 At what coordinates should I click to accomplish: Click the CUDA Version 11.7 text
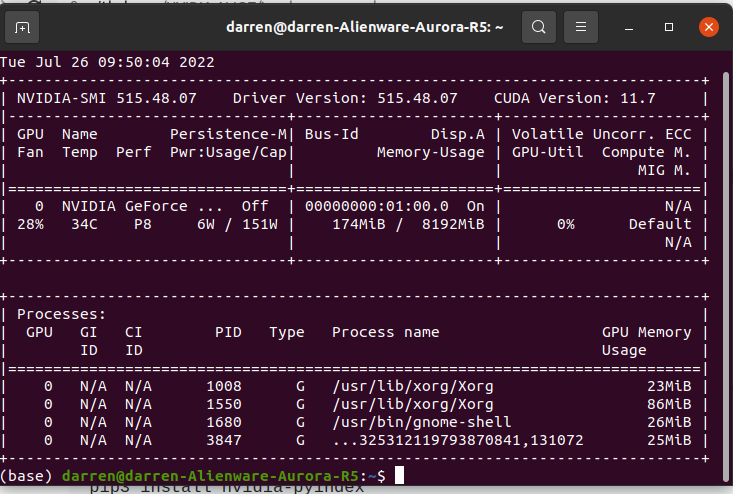pyautogui.click(x=575, y=99)
